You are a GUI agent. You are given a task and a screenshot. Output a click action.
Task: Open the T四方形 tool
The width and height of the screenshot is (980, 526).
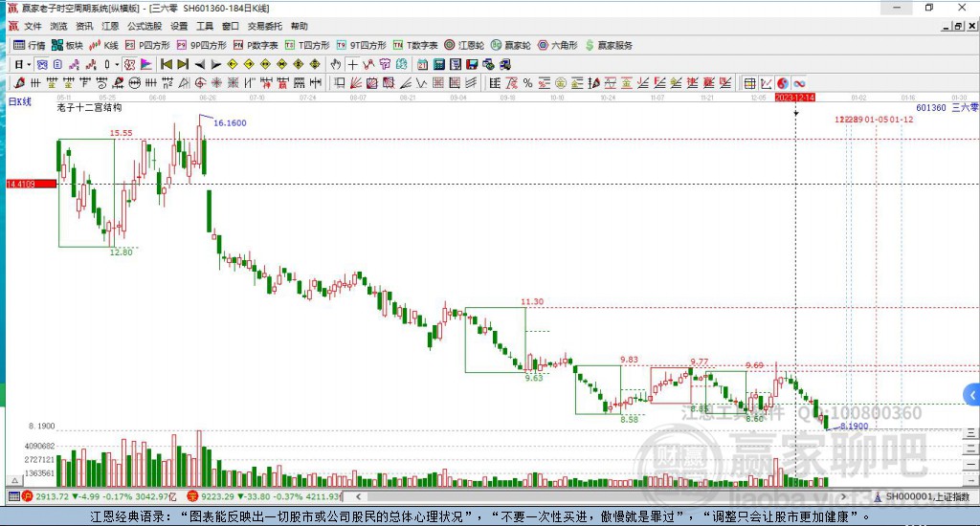pyautogui.click(x=307, y=45)
